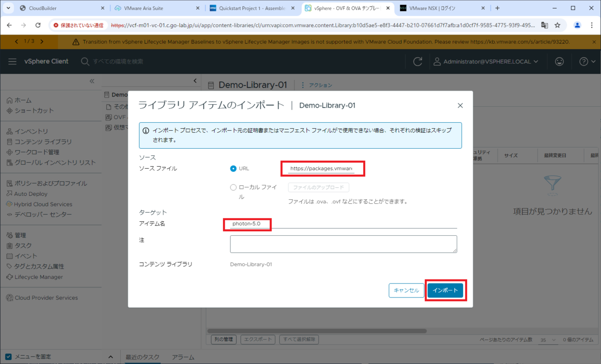601x364 pixels.
Task: Click the キャンセル button
Action: pos(406,290)
